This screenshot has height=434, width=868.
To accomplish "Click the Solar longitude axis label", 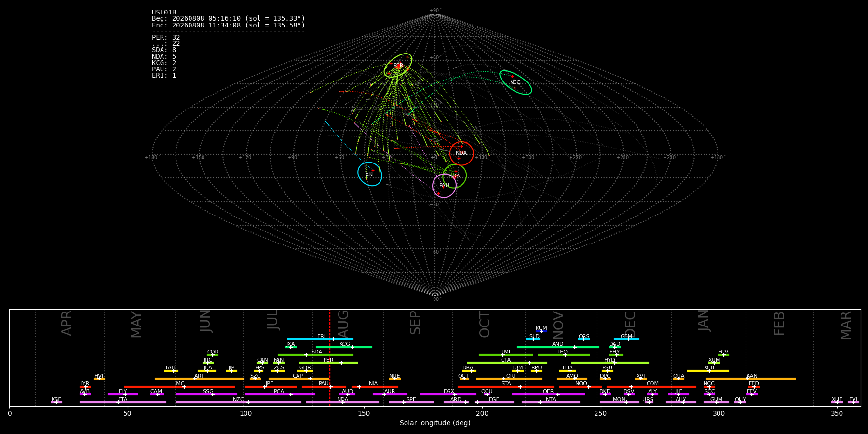I will click(x=435, y=423).
